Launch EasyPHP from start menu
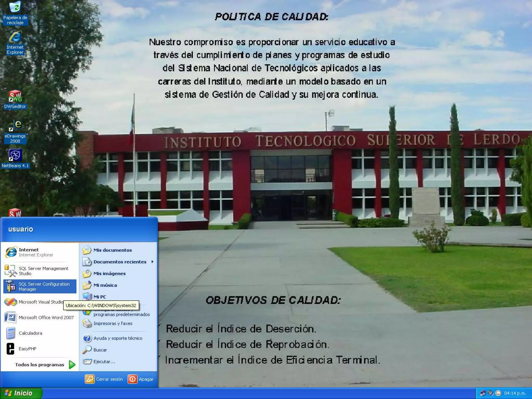 (x=27, y=349)
